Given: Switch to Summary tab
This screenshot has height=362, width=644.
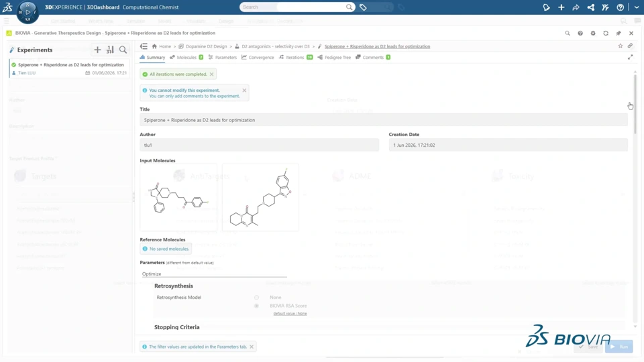Looking at the screenshot, I should (152, 58).
